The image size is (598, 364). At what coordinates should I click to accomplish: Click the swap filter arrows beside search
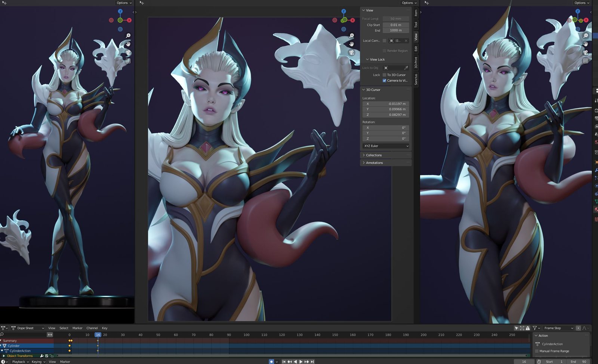coord(50,335)
